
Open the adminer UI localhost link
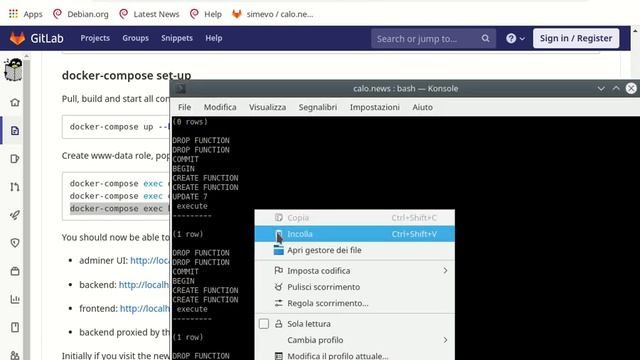point(150,260)
